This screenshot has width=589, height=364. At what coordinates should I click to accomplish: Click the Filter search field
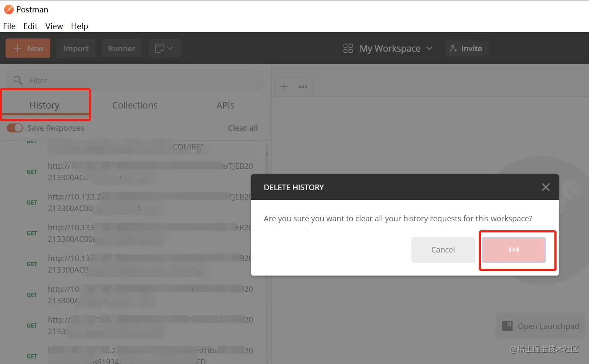point(135,80)
